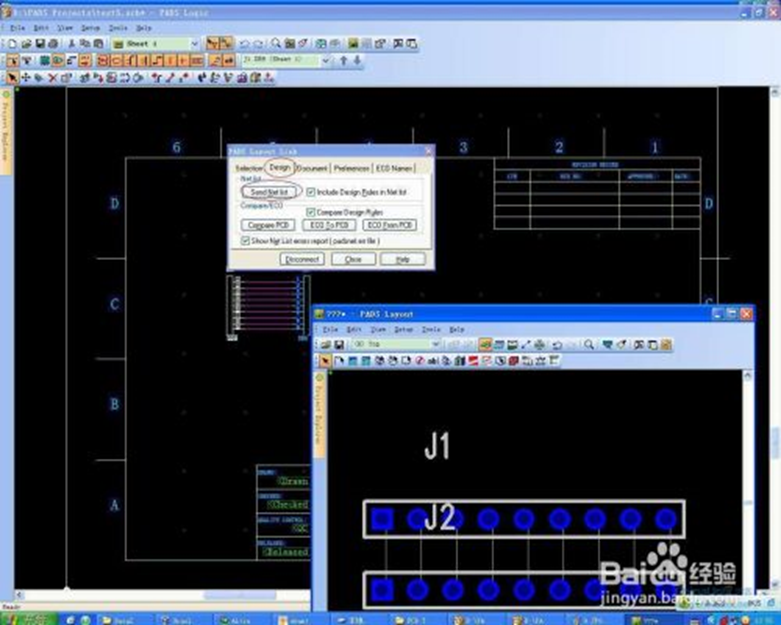Click Redo arrow in PADS Logic toolbar
This screenshot has height=625, width=781.
(259, 44)
